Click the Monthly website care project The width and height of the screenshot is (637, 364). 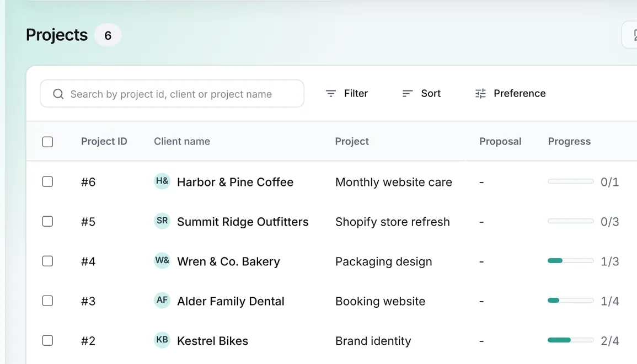pos(394,182)
